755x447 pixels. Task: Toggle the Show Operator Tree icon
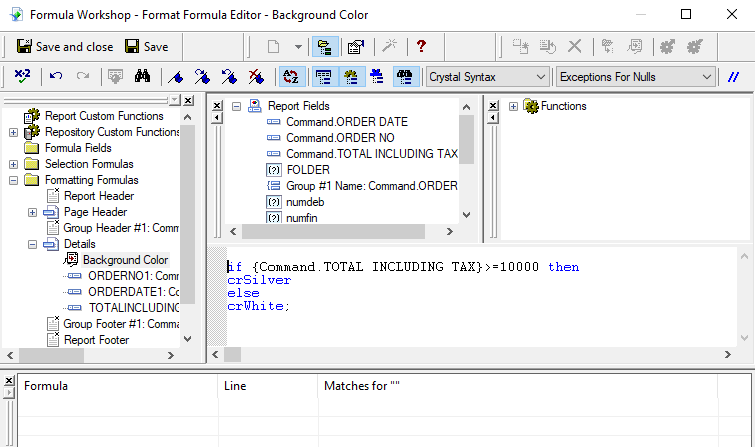(x=377, y=77)
